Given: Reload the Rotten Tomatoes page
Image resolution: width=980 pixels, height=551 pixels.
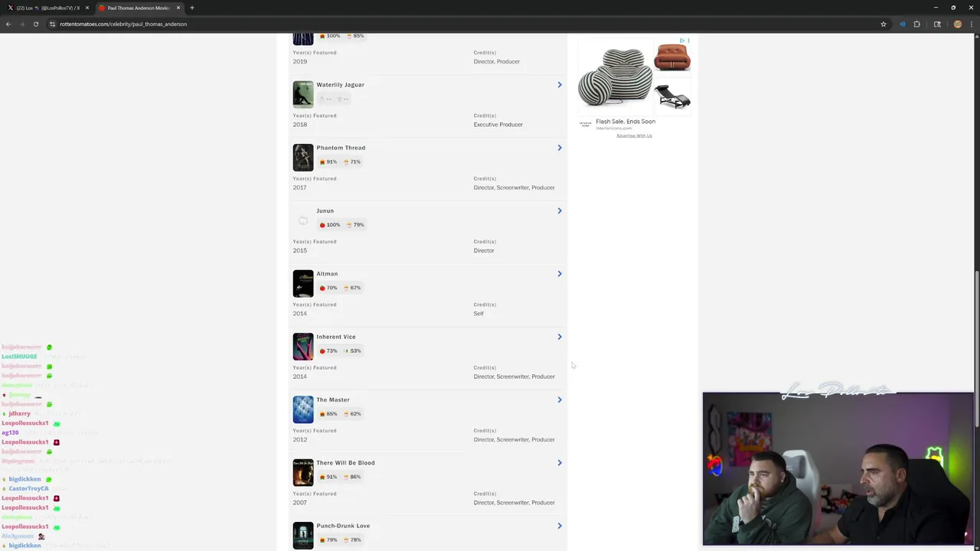Looking at the screenshot, I should (x=35, y=24).
